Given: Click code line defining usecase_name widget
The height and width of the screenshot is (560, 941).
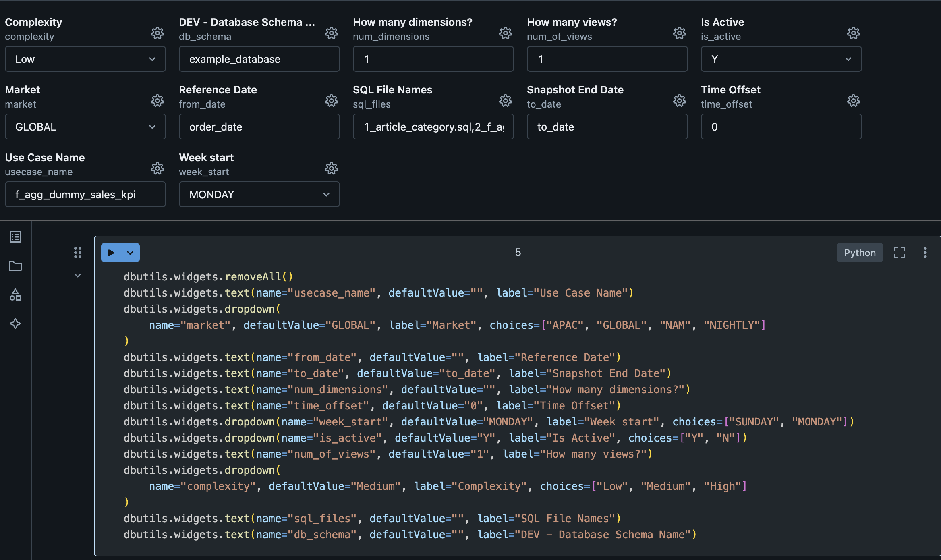Looking at the screenshot, I should point(379,293).
